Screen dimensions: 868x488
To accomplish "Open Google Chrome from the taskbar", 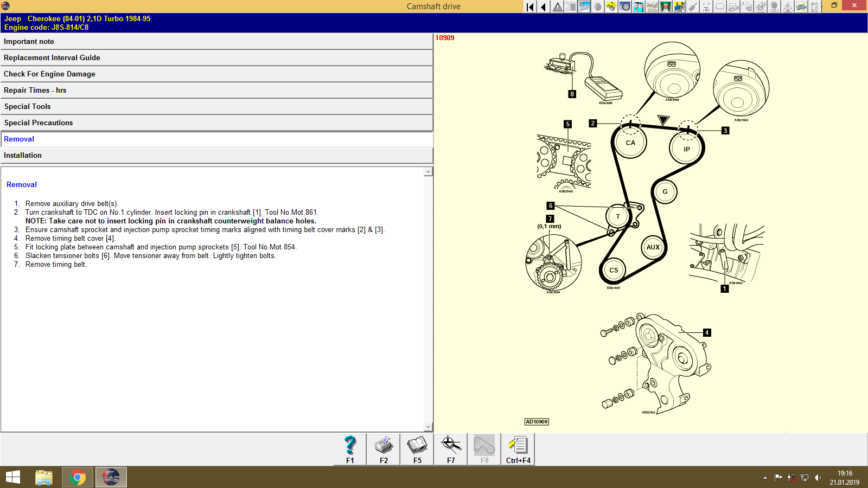I will (77, 477).
